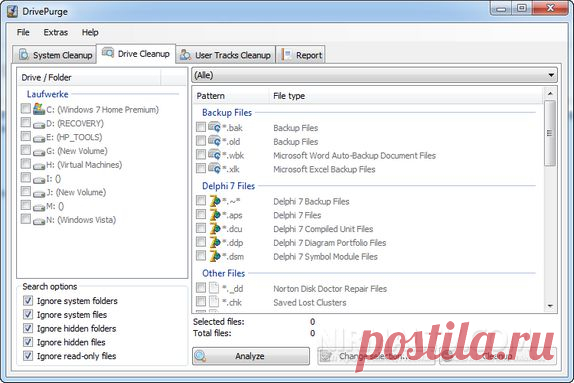Select the Other Files group header
The height and width of the screenshot is (383, 574).
pos(223,273)
